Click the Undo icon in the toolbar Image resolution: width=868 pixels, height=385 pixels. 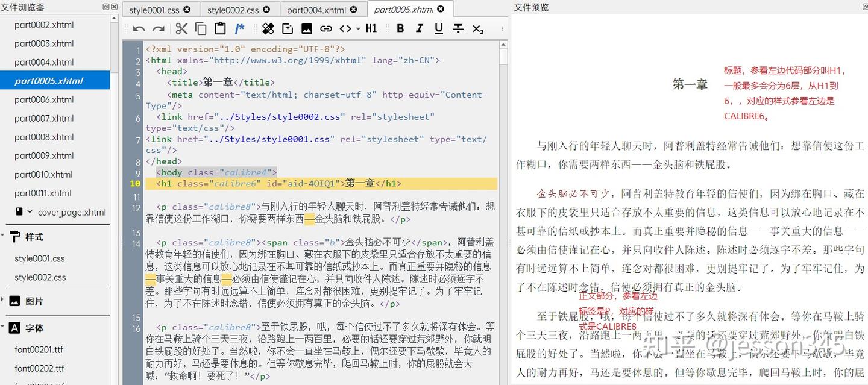point(139,28)
